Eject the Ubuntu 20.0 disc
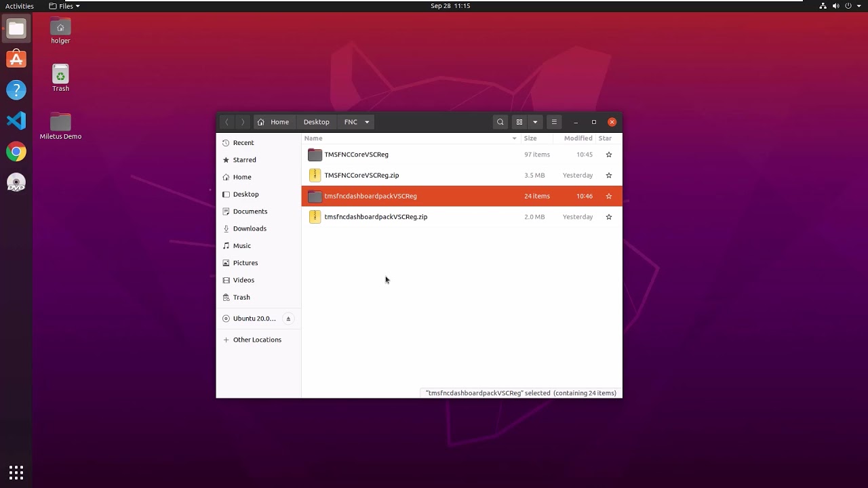868x488 pixels. tap(288, 319)
